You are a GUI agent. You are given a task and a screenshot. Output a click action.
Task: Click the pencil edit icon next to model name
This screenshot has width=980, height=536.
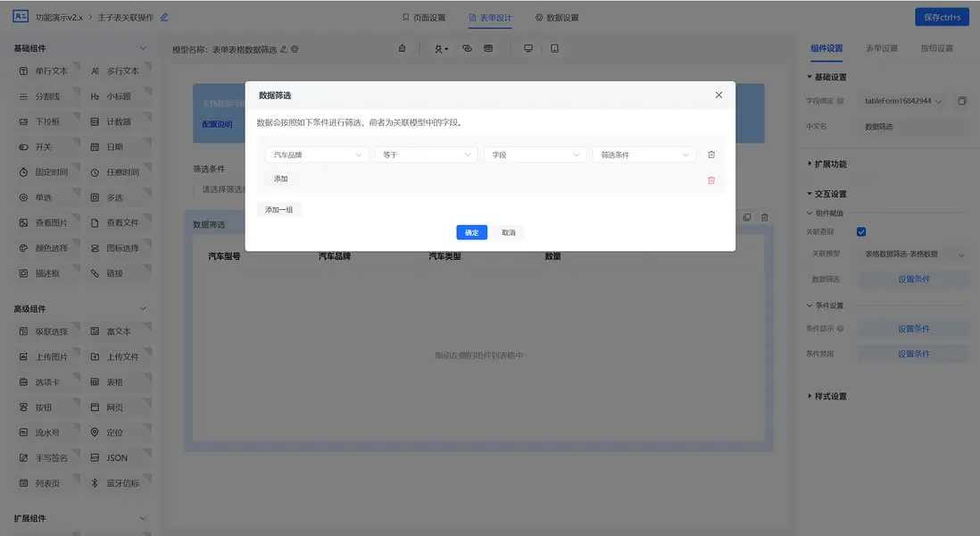pos(284,49)
